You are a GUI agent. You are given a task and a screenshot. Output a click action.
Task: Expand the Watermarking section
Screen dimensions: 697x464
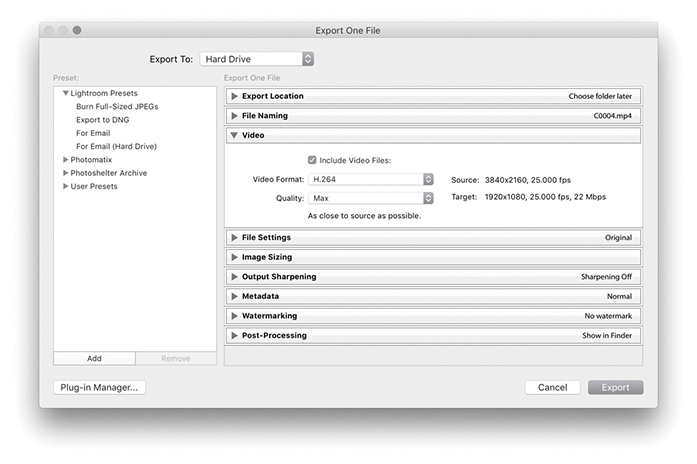click(234, 316)
